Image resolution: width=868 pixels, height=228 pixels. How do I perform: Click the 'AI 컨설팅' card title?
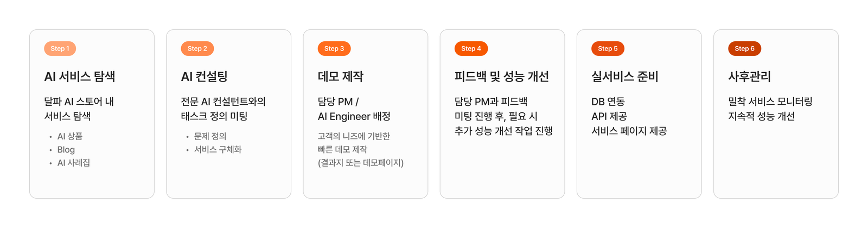[204, 77]
